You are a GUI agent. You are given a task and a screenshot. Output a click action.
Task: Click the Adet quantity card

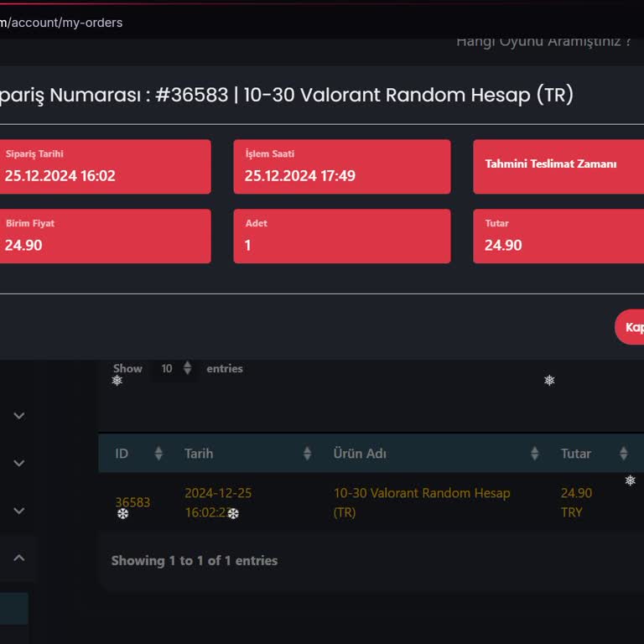point(342,236)
